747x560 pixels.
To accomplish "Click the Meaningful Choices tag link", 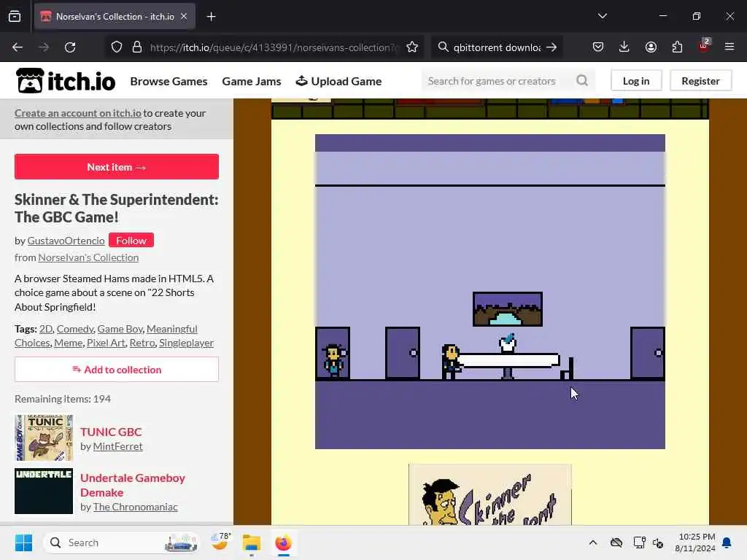I will (x=171, y=329).
